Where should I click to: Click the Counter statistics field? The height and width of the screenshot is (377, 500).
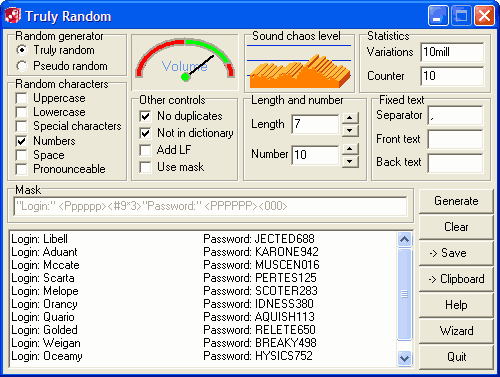tap(452, 76)
